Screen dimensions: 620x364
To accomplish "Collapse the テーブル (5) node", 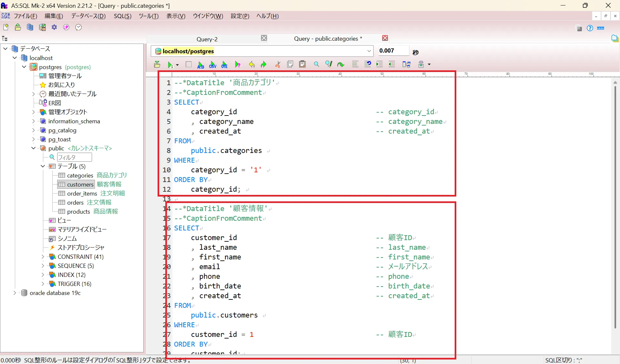I will tap(43, 166).
